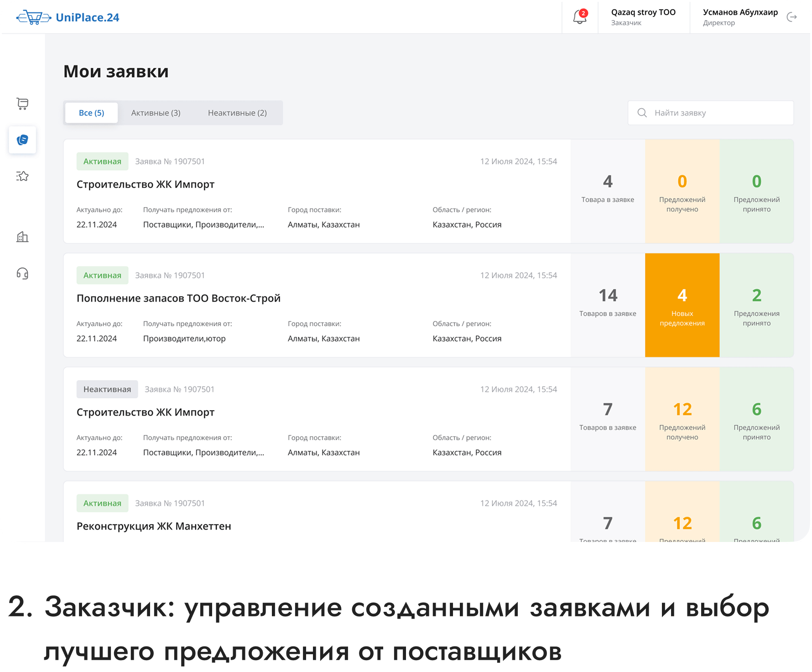This screenshot has height=672, width=812.
Task: Click the Неактивная status badge
Action: (107, 389)
